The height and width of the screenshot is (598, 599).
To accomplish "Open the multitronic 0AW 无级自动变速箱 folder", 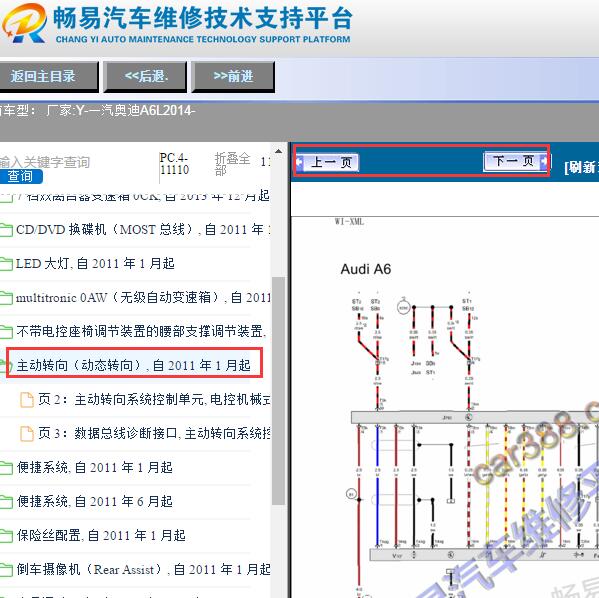I will (x=143, y=297).
